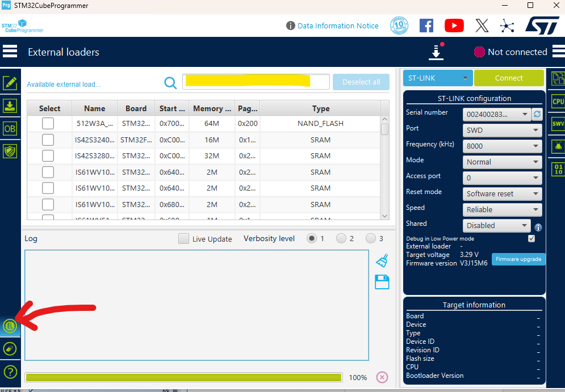Open Erasing & Programming download icon in sidebar
565x392 pixels.
10,106
